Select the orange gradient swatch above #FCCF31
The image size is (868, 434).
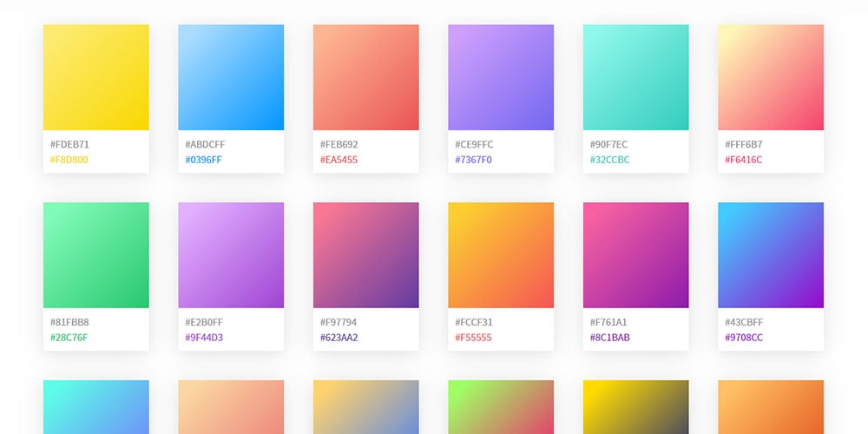(x=501, y=254)
